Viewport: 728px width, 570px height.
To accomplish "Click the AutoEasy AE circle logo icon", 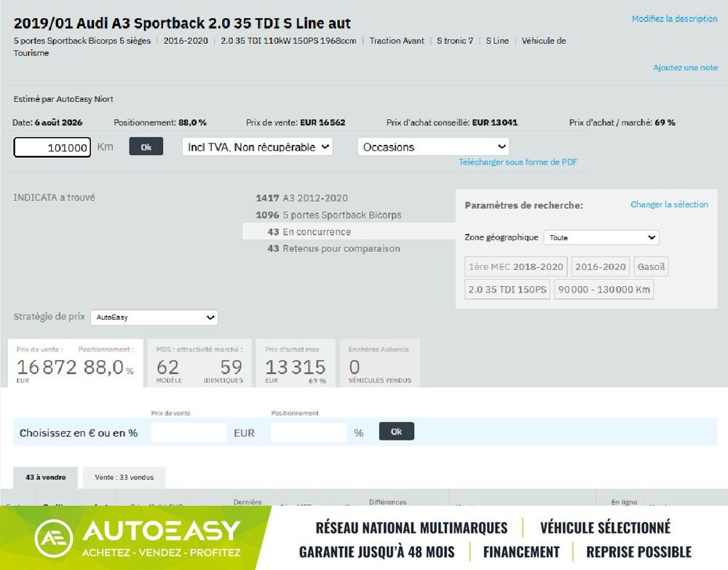I will pyautogui.click(x=54, y=539).
